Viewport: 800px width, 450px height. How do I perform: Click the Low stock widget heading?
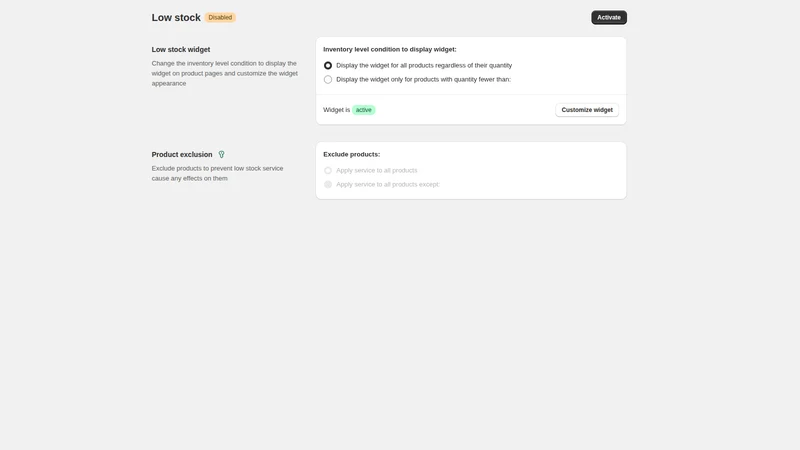click(x=181, y=49)
